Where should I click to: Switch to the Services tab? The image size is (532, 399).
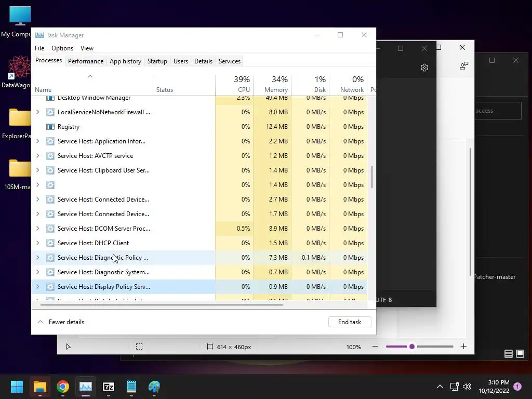229,61
